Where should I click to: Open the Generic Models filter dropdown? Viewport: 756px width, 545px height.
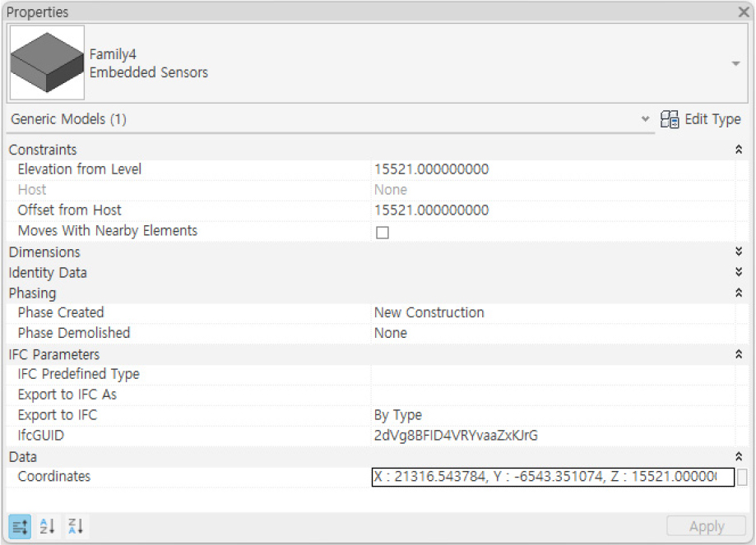[x=645, y=119]
